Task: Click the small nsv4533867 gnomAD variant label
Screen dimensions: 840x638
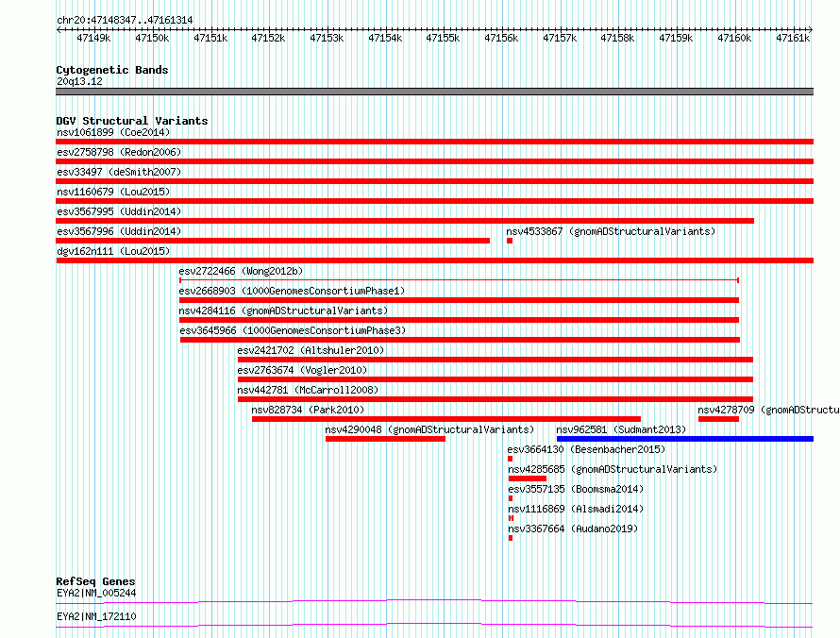Action: pyautogui.click(x=611, y=231)
